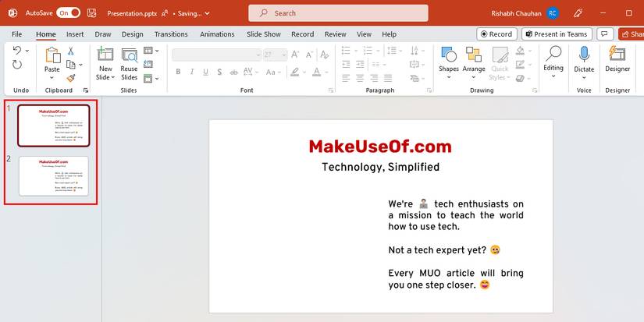Click the Copy icon
Image resolution: width=644 pixels, height=322 pixels.
70,65
